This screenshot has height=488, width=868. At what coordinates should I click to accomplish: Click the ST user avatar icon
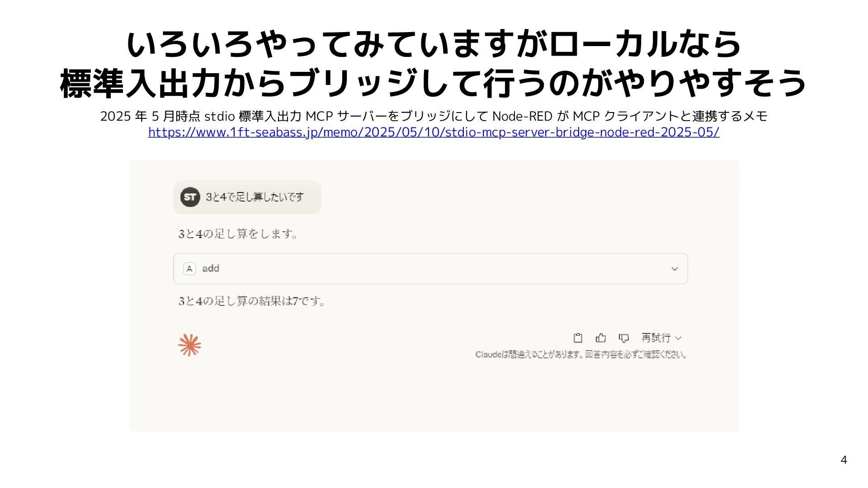click(x=190, y=197)
